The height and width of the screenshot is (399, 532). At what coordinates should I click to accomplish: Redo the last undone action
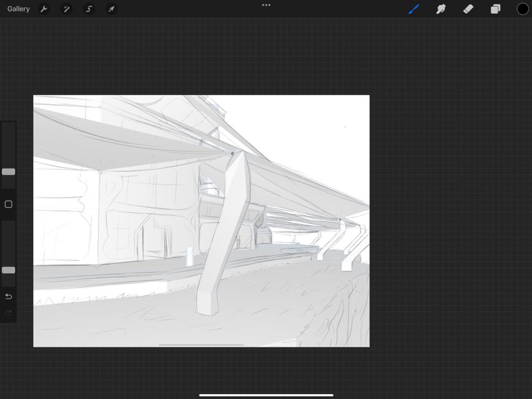coord(9,312)
